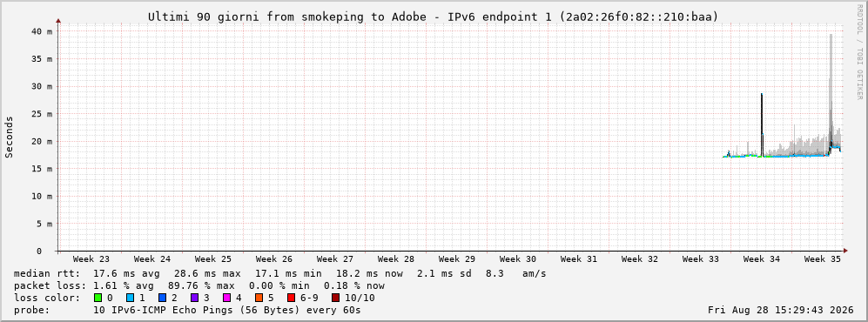The height and width of the screenshot is (322, 868).
Task: Click the median rtt statistics line
Action: [280, 273]
